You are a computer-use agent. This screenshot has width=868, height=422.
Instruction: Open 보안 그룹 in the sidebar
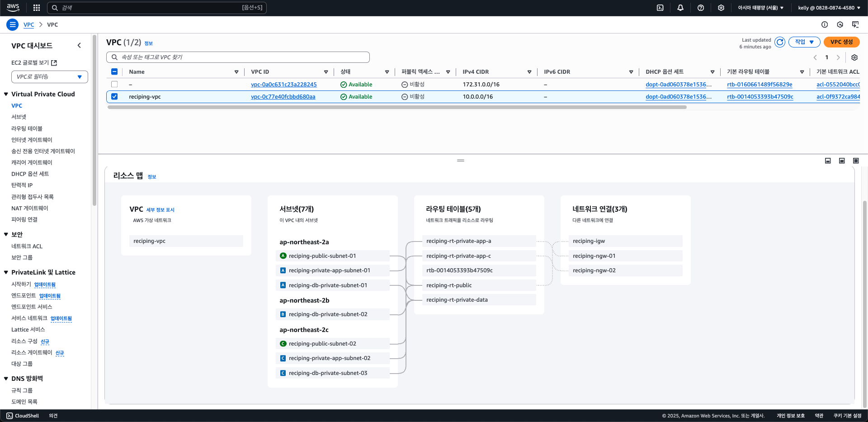click(22, 257)
